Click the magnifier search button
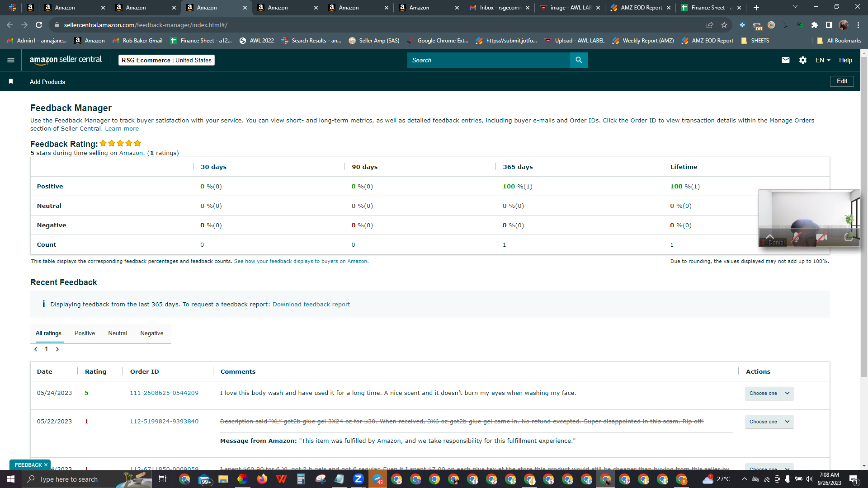 click(579, 60)
